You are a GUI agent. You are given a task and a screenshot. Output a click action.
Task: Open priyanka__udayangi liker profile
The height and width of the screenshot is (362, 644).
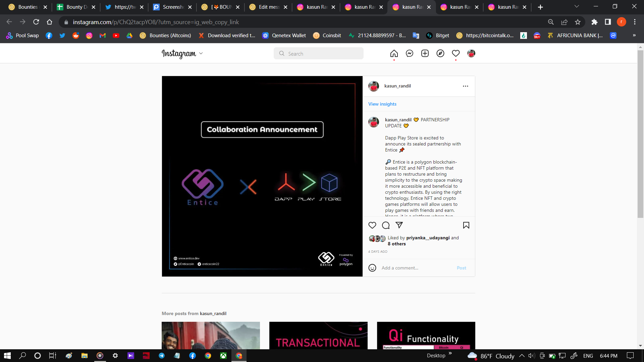428,238
